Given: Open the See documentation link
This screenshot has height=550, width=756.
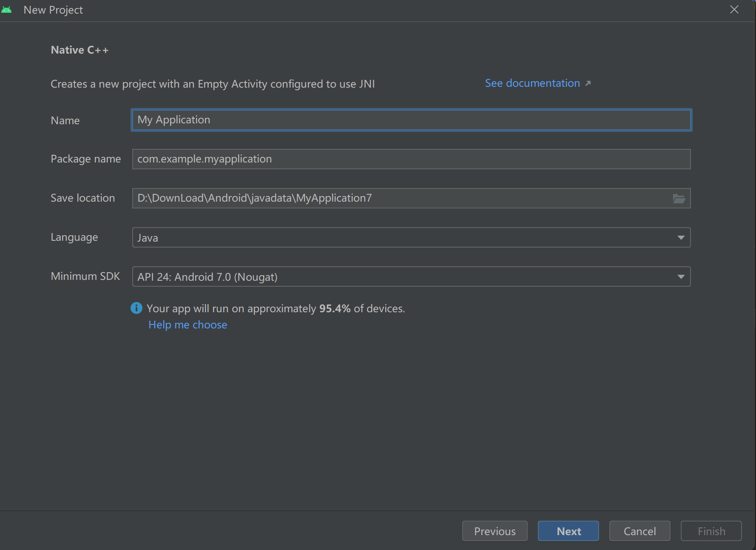Looking at the screenshot, I should (532, 83).
